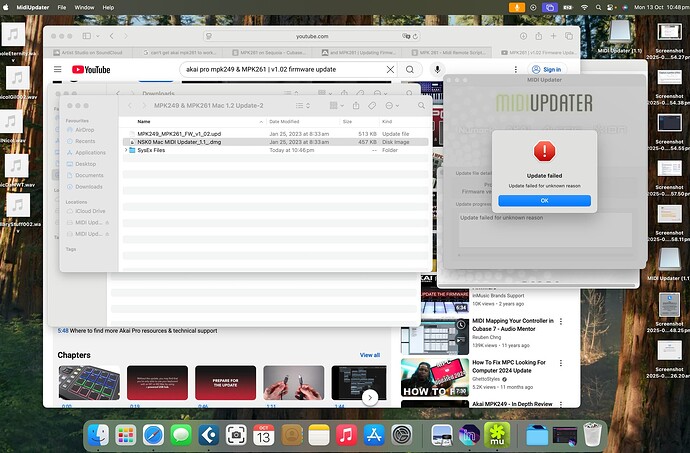Open the group-by dropdown in MPK249 Finder window
The image size is (690, 453).
coord(337,106)
